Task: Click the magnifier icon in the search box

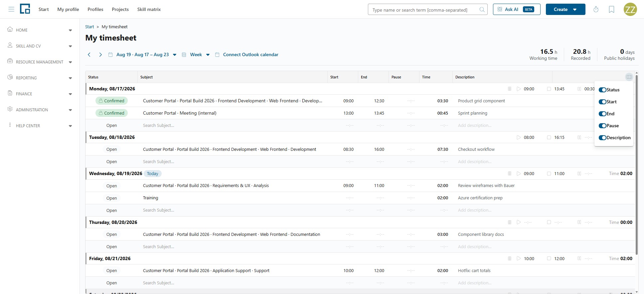Action: pos(482,10)
